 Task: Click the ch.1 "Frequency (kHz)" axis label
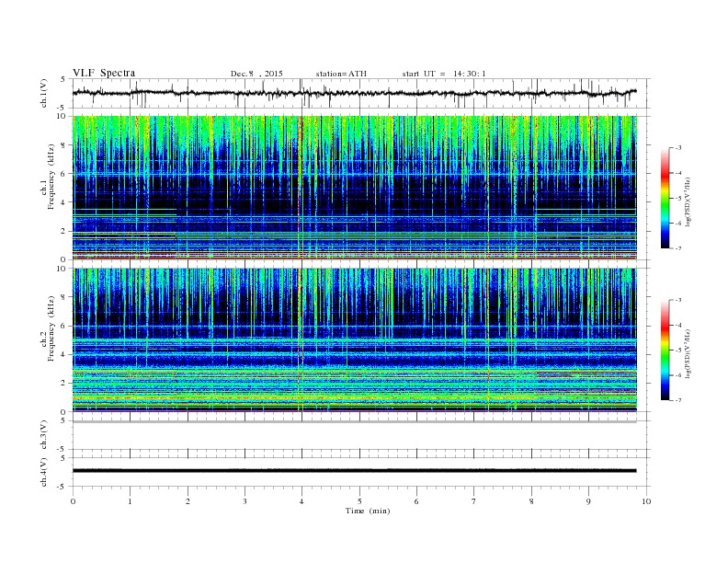(51, 177)
